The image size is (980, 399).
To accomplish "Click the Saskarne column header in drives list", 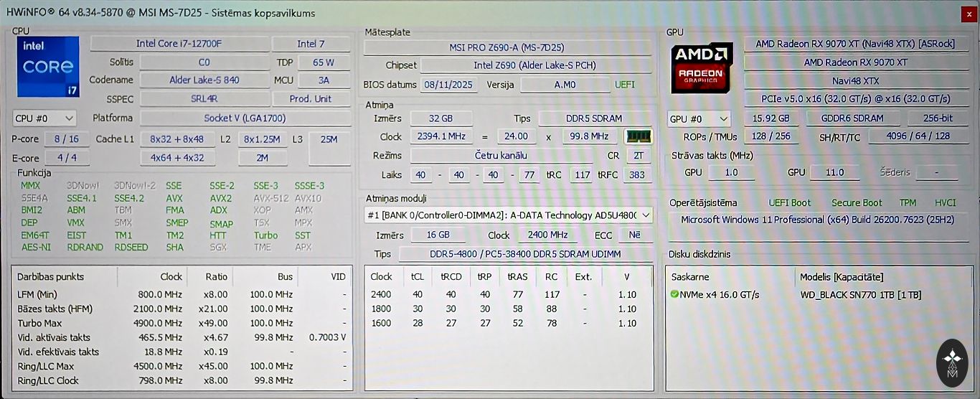I will (x=691, y=276).
